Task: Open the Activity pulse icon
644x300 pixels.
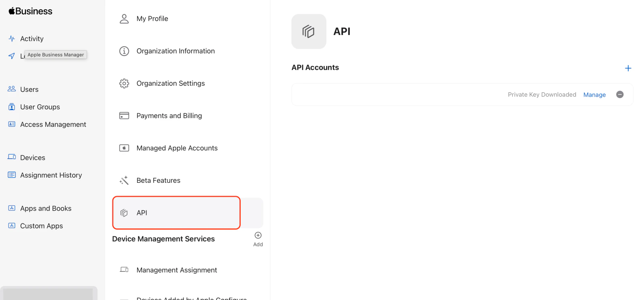Action: pos(12,39)
